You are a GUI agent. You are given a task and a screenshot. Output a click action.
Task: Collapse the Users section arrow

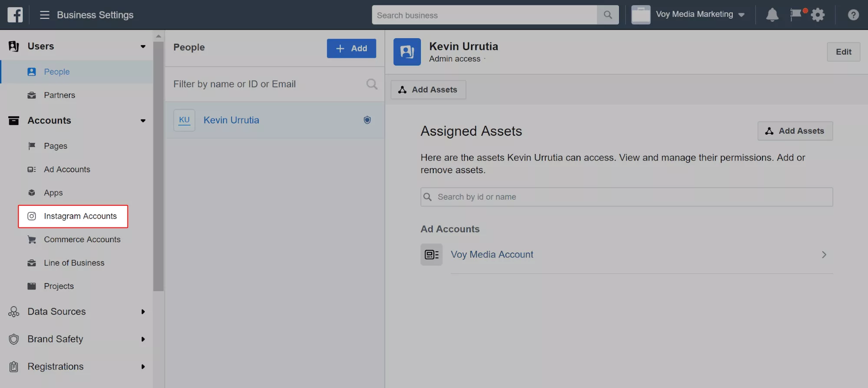tap(143, 46)
